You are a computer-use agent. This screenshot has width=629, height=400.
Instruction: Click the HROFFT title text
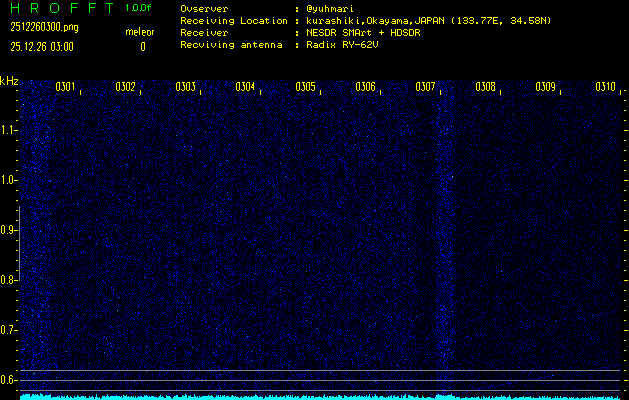(x=62, y=8)
